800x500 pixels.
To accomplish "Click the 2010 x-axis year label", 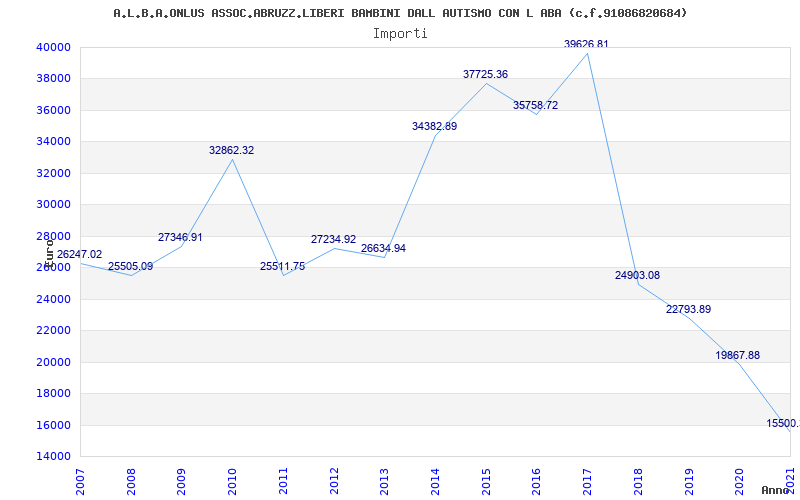I will pyautogui.click(x=232, y=482).
